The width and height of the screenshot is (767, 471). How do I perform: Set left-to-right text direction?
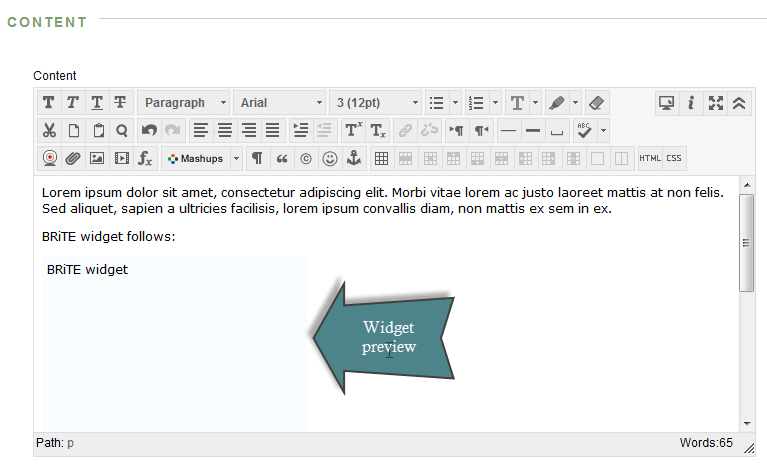point(457,131)
